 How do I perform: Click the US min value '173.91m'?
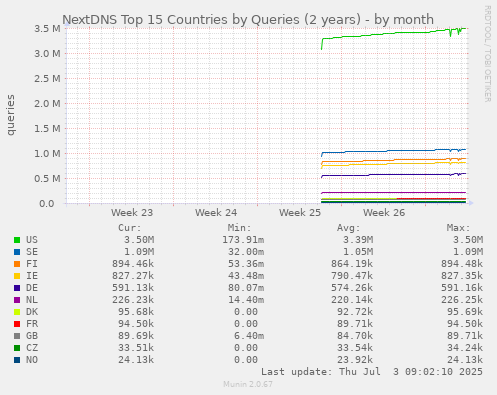tap(243, 240)
